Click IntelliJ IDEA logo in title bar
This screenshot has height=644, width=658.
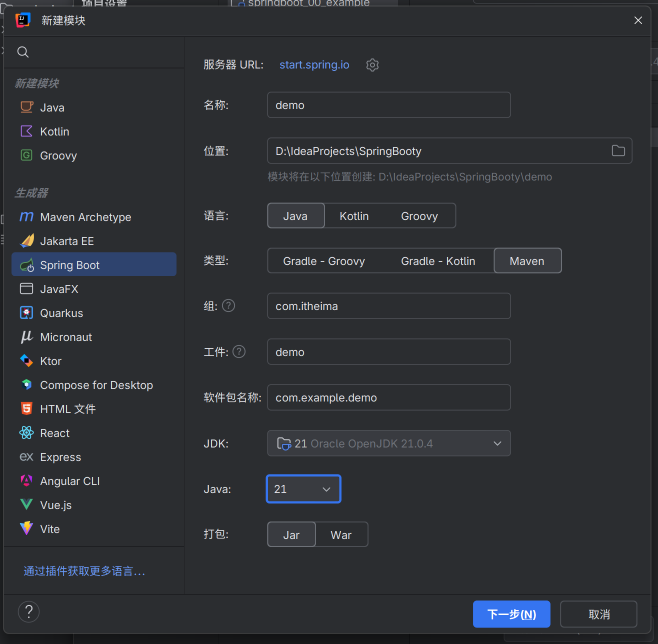click(x=23, y=20)
